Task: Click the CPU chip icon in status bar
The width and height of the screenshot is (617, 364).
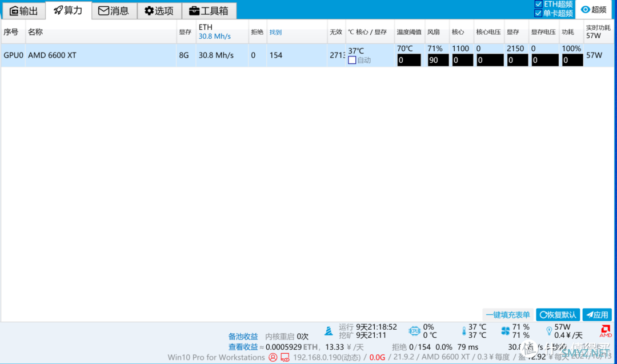Action: [x=414, y=331]
